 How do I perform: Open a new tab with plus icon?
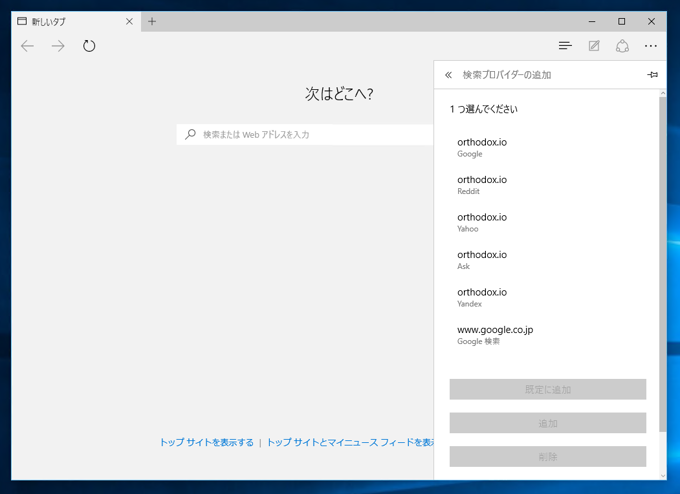[x=152, y=21]
